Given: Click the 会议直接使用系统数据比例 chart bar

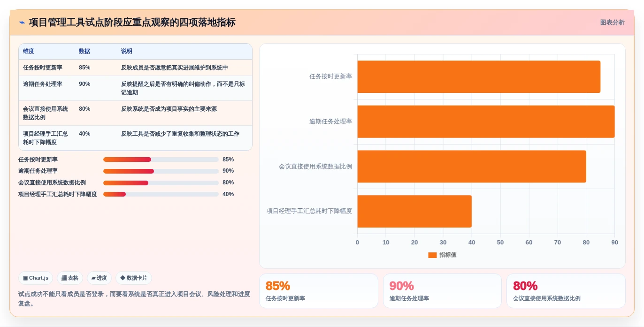Looking at the screenshot, I should coord(472,167).
